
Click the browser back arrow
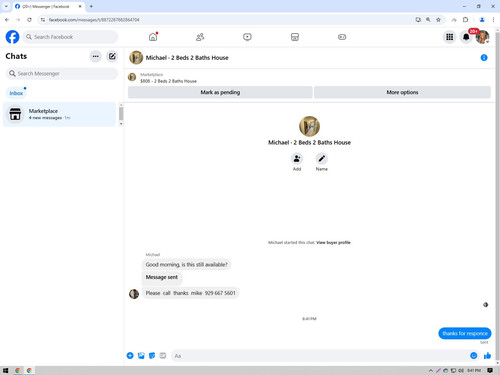coord(7,20)
